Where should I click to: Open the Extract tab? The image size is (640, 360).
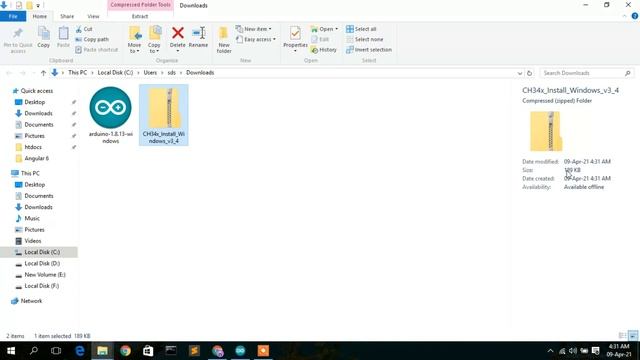(140, 16)
